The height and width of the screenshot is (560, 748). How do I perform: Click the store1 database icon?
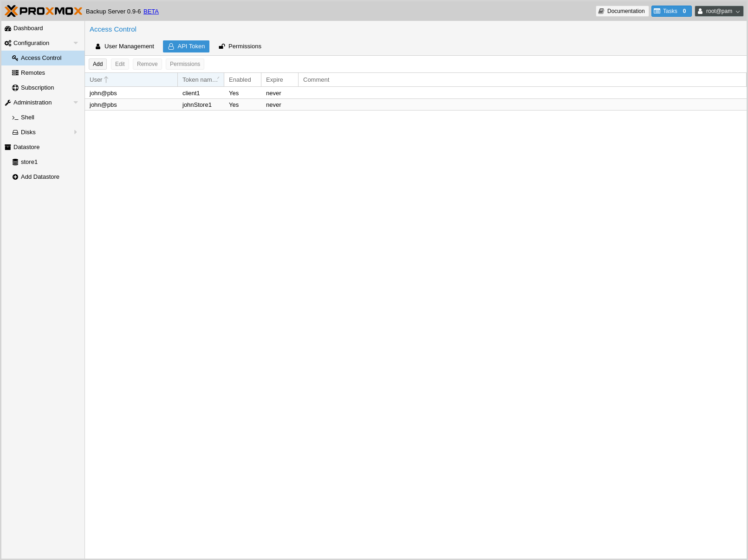15,162
